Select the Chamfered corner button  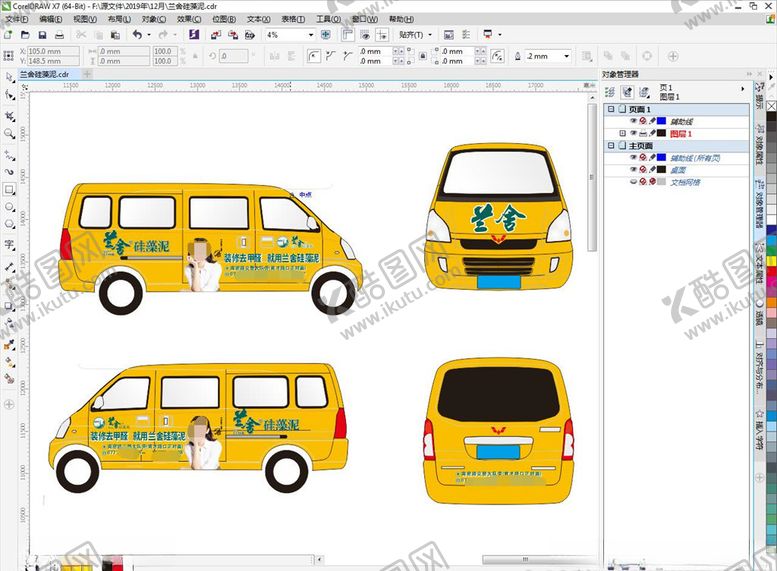(347, 56)
